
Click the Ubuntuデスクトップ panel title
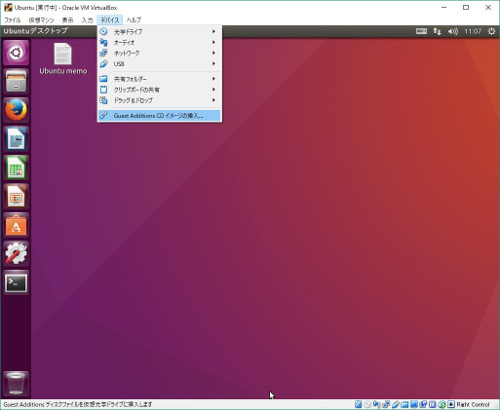pyautogui.click(x=36, y=31)
